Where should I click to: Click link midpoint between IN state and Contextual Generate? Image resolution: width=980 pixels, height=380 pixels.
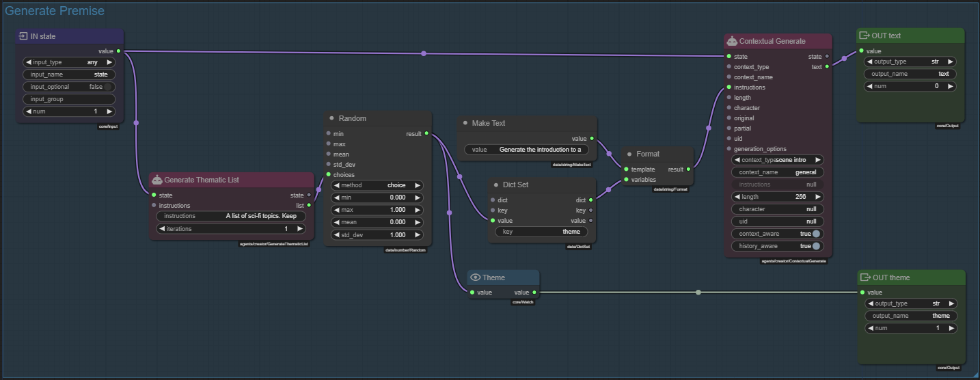pos(424,53)
